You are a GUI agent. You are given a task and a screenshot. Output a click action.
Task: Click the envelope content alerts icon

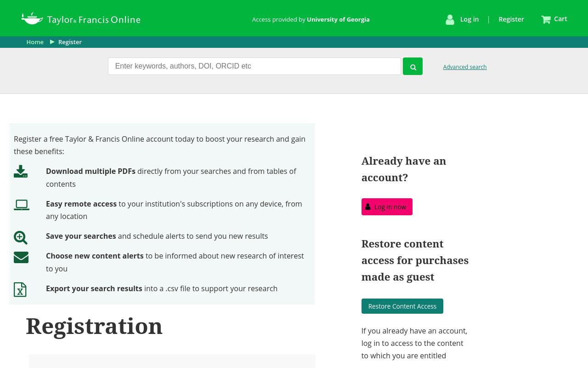[x=21, y=257]
